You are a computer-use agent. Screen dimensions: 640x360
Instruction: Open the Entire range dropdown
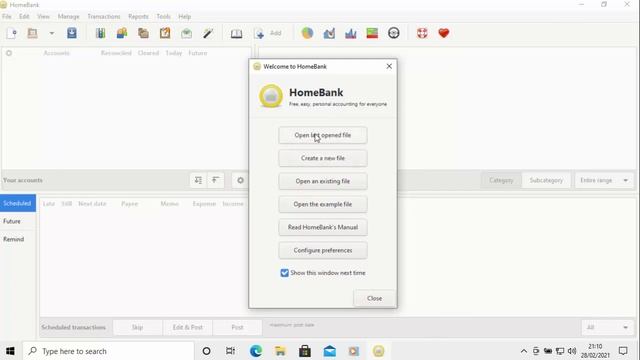tap(604, 180)
